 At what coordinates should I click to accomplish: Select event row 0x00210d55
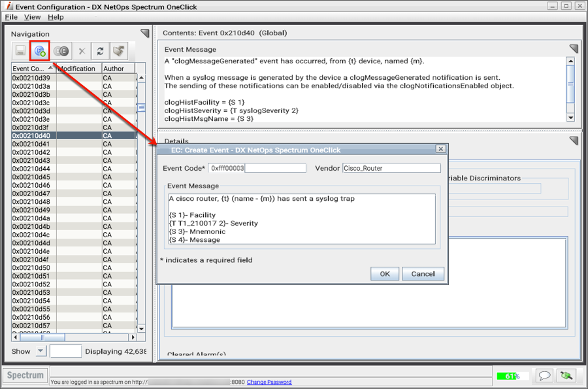point(73,309)
